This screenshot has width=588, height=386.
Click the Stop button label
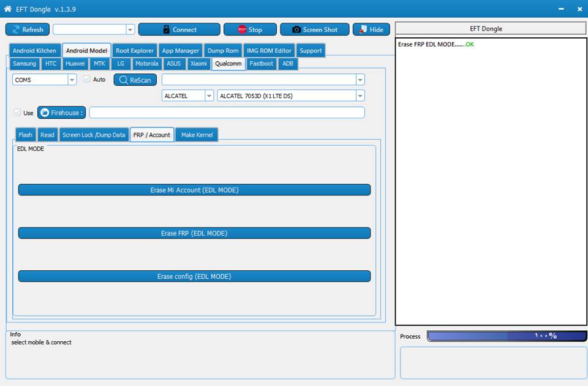[255, 29]
